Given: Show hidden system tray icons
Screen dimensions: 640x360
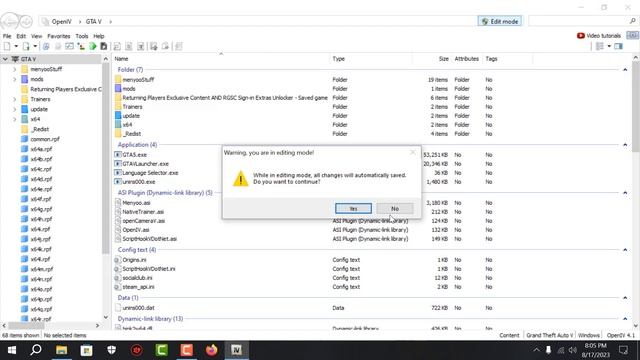Looking at the screenshot, I should (536, 350).
